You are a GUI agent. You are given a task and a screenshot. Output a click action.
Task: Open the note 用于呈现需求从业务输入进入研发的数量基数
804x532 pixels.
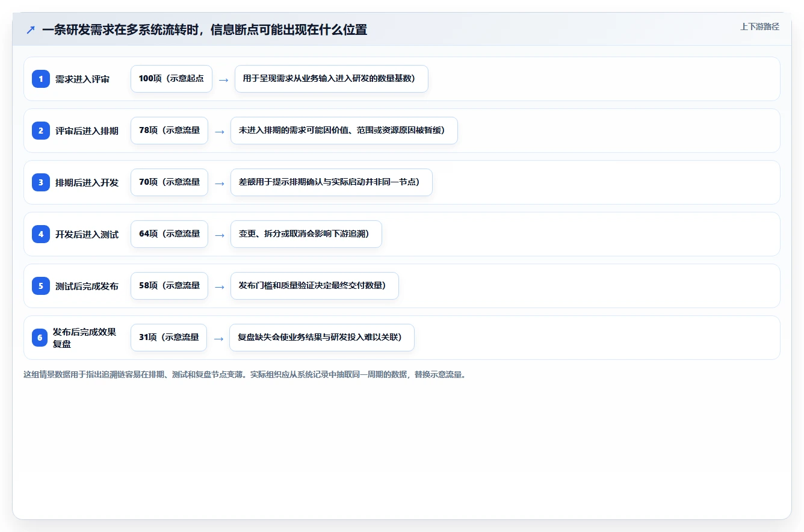pyautogui.click(x=332, y=79)
